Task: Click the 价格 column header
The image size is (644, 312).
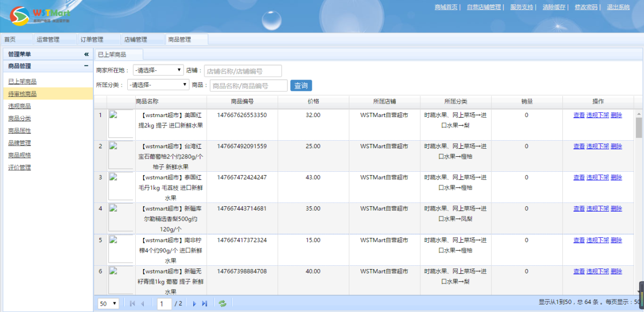Action: [313, 101]
